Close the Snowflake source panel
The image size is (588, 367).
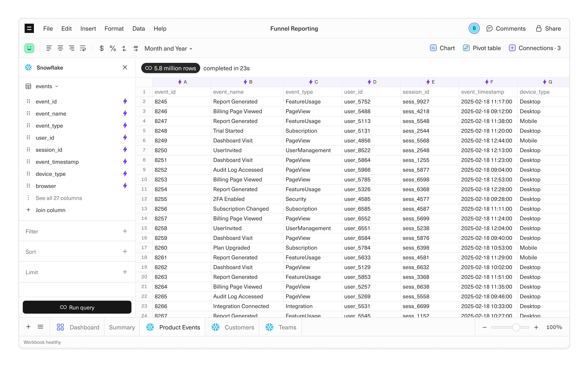click(x=125, y=67)
